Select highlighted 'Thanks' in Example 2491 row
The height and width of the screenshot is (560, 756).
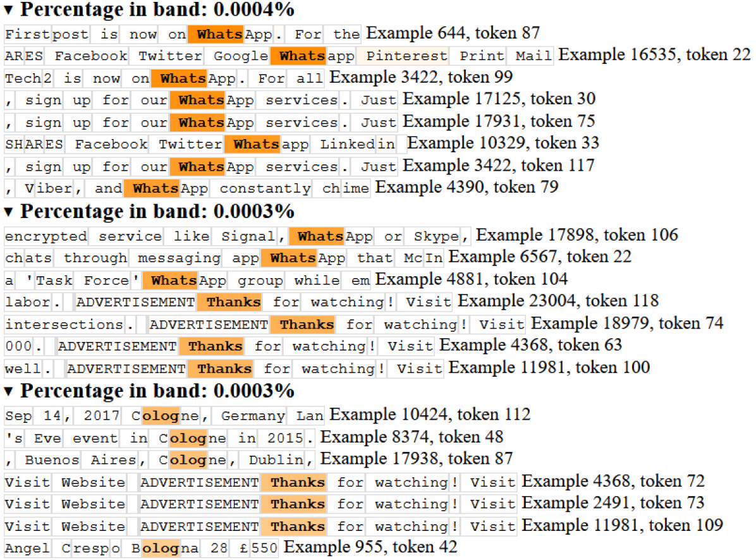pyautogui.click(x=293, y=504)
